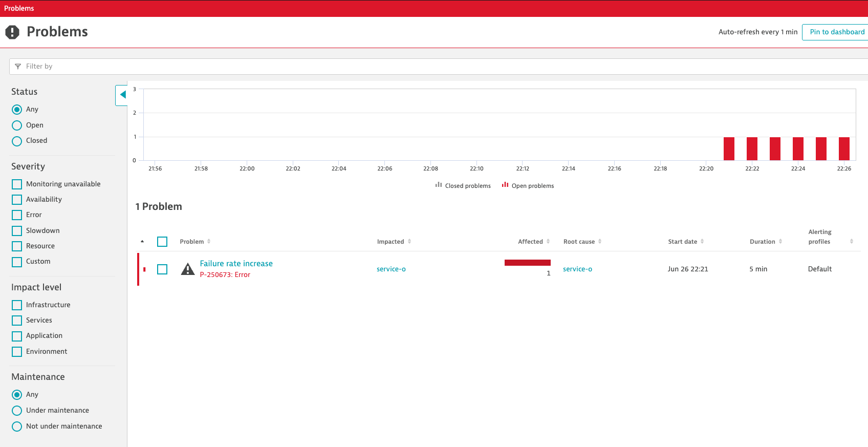Screen dimensions: 868x447
Task: Open the Failure rate increase problem
Action: (x=236, y=264)
